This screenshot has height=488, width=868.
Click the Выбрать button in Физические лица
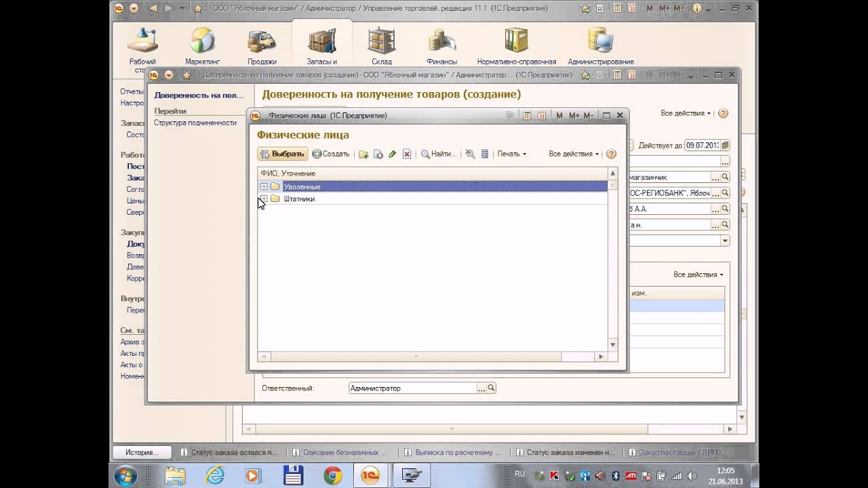coord(282,154)
